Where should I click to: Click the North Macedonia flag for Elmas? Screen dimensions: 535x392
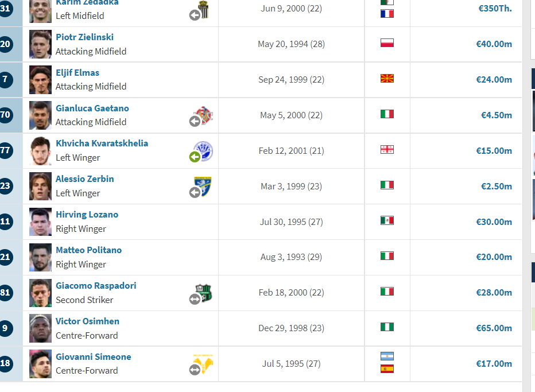(x=387, y=79)
